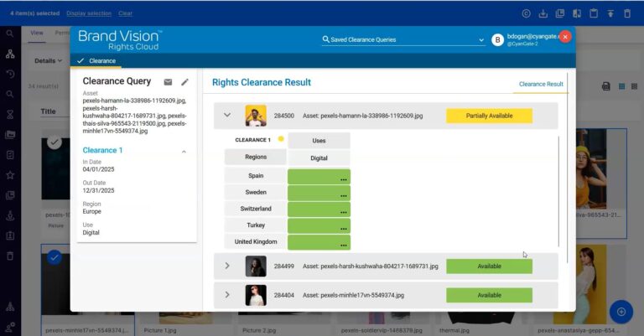Click the B user avatar
This screenshot has width=644, height=336.
(x=497, y=39)
